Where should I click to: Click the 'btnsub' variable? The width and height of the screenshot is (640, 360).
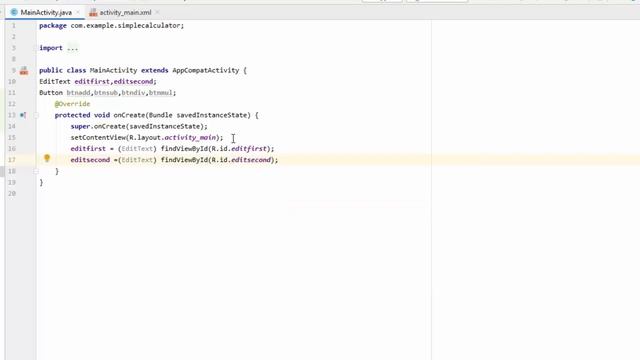click(106, 93)
